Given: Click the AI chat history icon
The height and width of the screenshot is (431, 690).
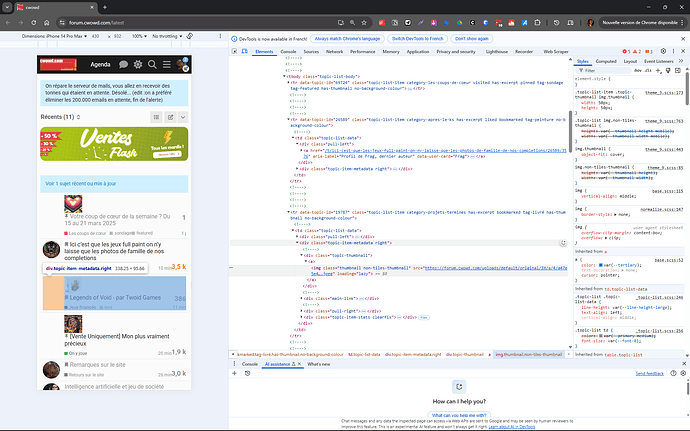Looking at the screenshot, I should click(247, 373).
